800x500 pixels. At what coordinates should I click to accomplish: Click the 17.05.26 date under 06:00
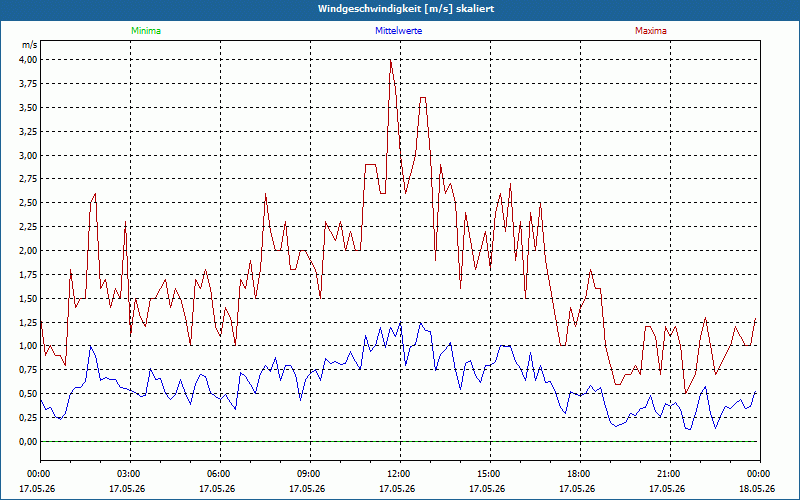tap(217, 489)
